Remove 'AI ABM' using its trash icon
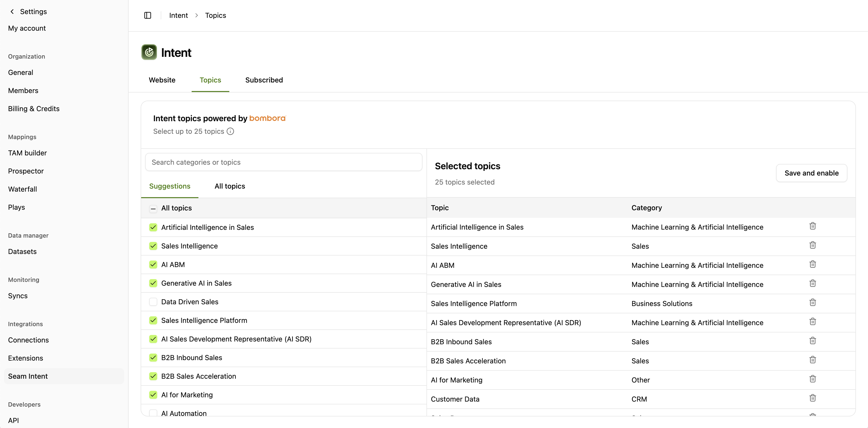 tap(812, 264)
